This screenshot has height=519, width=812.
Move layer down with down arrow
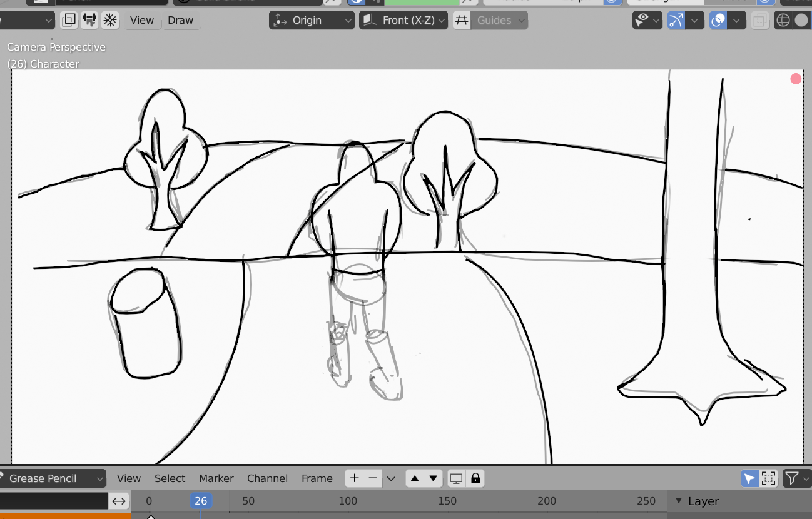pos(433,478)
